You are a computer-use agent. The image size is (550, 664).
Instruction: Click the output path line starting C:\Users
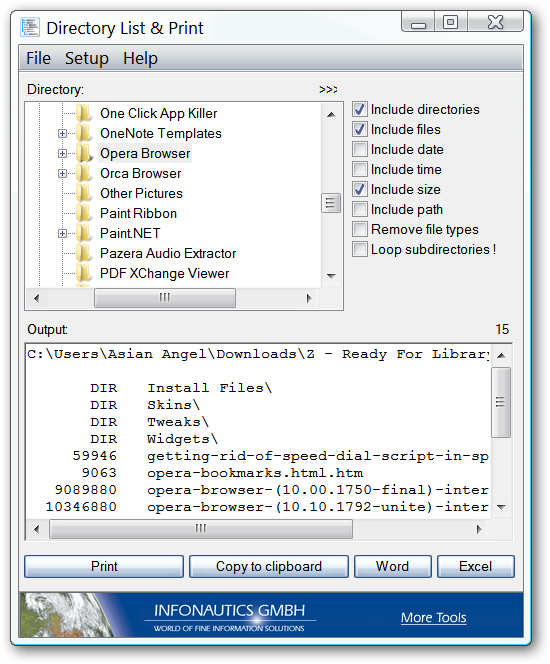[x=258, y=354]
